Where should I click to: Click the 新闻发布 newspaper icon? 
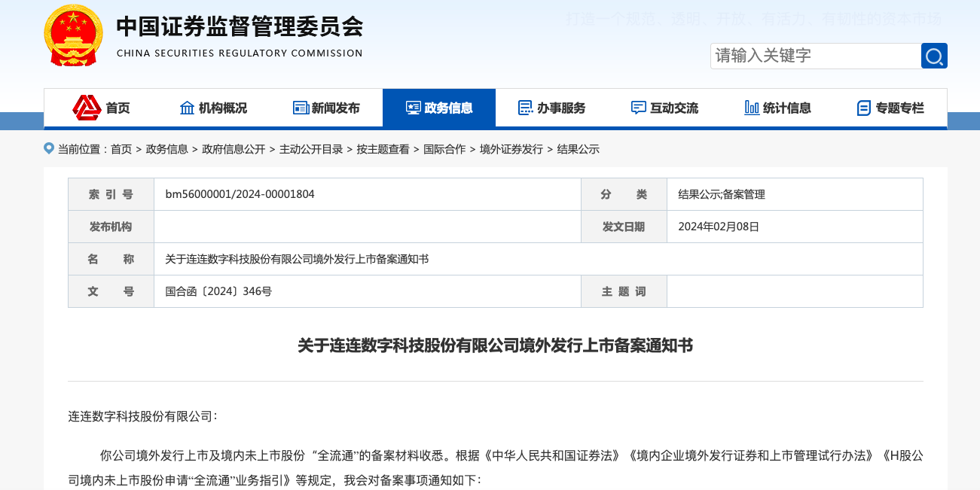point(301,108)
